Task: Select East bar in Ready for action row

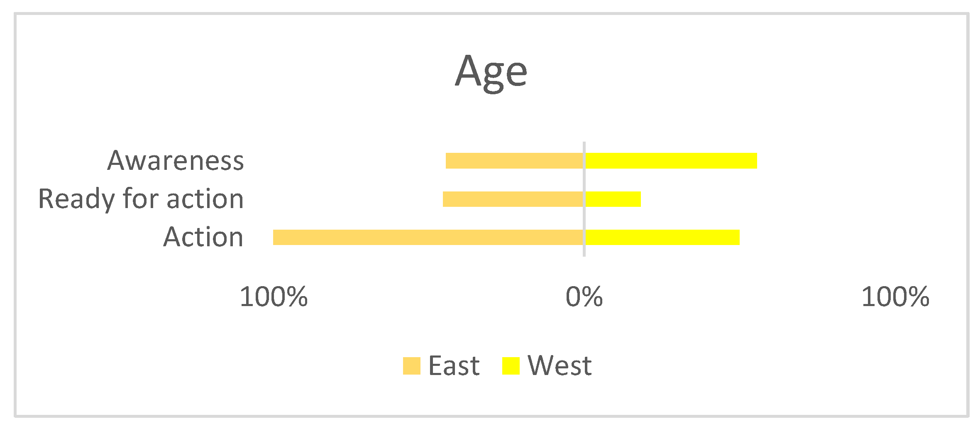Action: (513, 199)
